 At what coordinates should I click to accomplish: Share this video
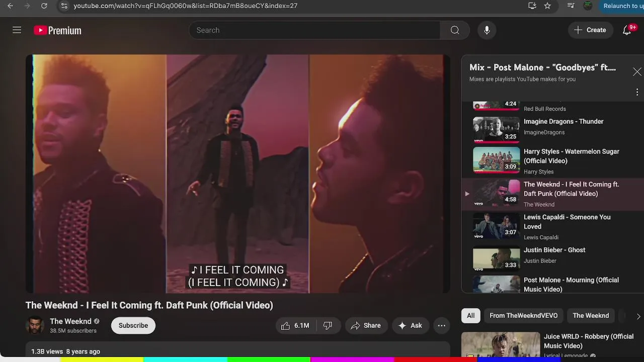pyautogui.click(x=366, y=326)
